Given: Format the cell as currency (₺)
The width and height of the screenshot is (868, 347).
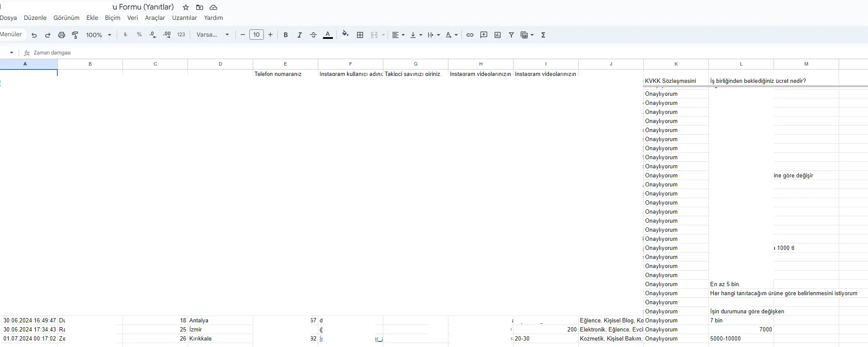Looking at the screenshot, I should pos(125,35).
